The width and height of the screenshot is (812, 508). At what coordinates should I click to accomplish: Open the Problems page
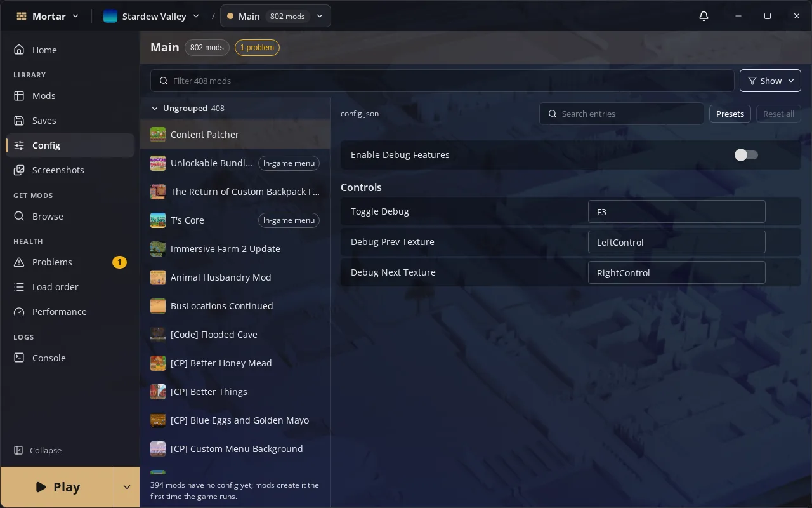point(70,262)
